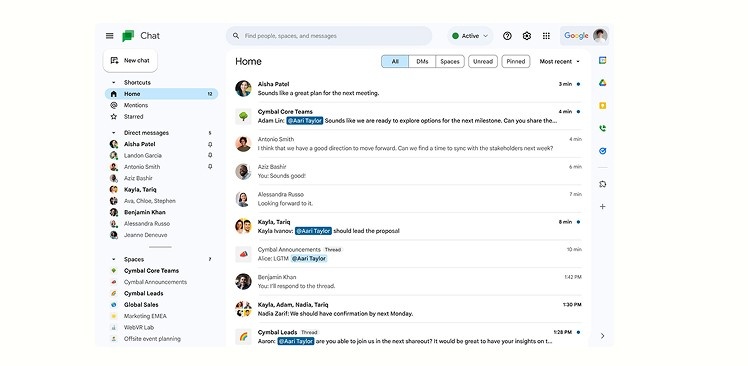Image resolution: width=748 pixels, height=366 pixels.
Task: Click the @Aari Taylor mention in Cymbal Core Teams
Action: (305, 121)
